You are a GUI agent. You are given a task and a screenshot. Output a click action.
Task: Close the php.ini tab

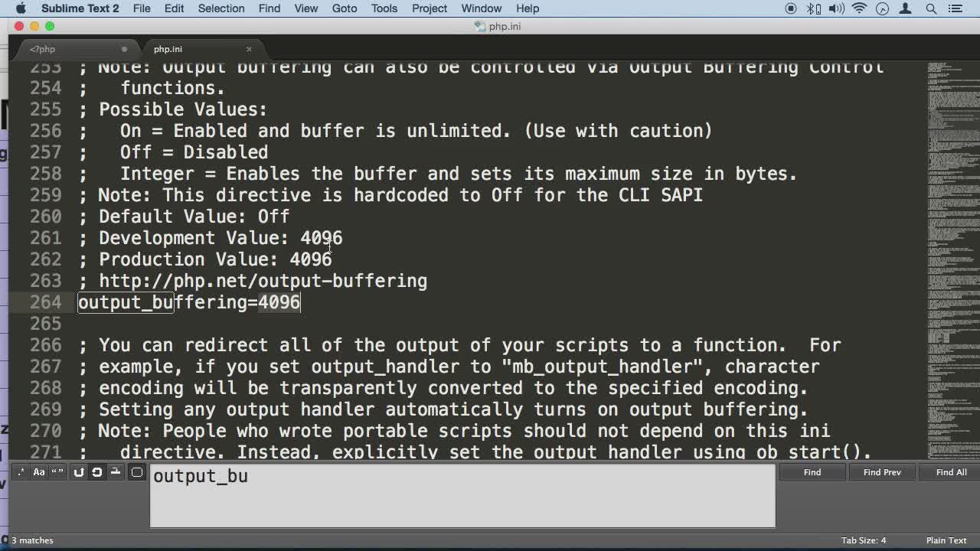click(x=249, y=49)
